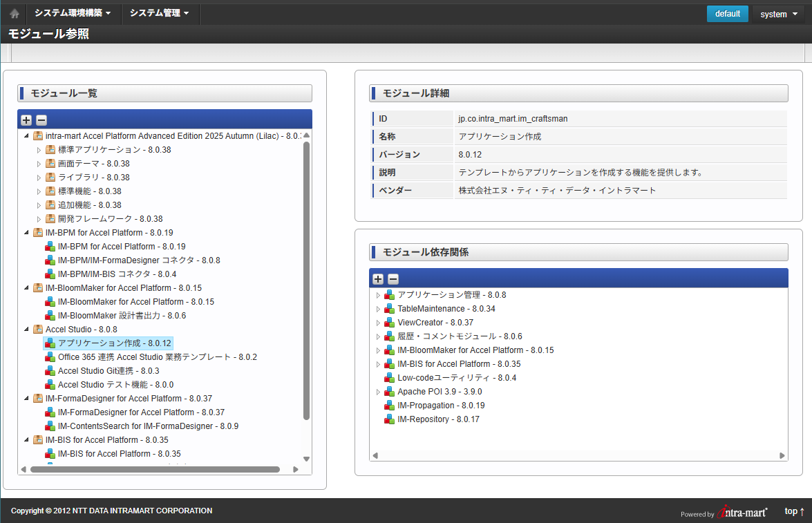Open the システム管理 menu

click(160, 13)
